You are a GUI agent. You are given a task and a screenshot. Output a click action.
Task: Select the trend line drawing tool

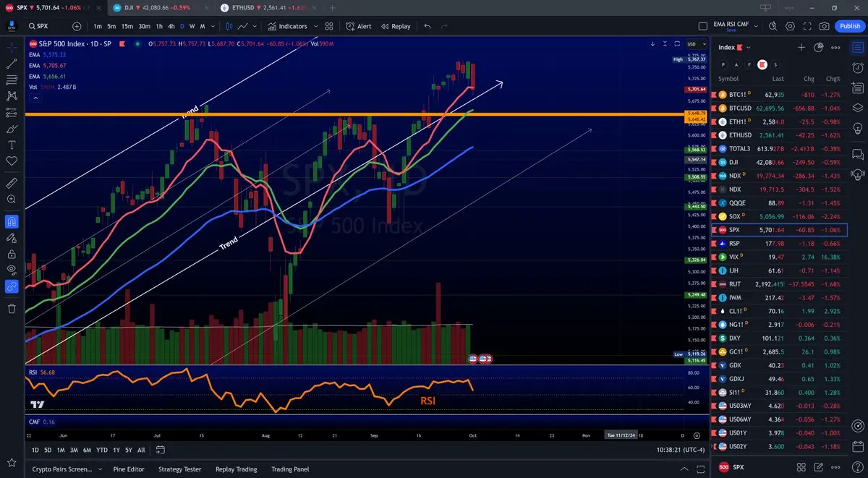(x=12, y=64)
